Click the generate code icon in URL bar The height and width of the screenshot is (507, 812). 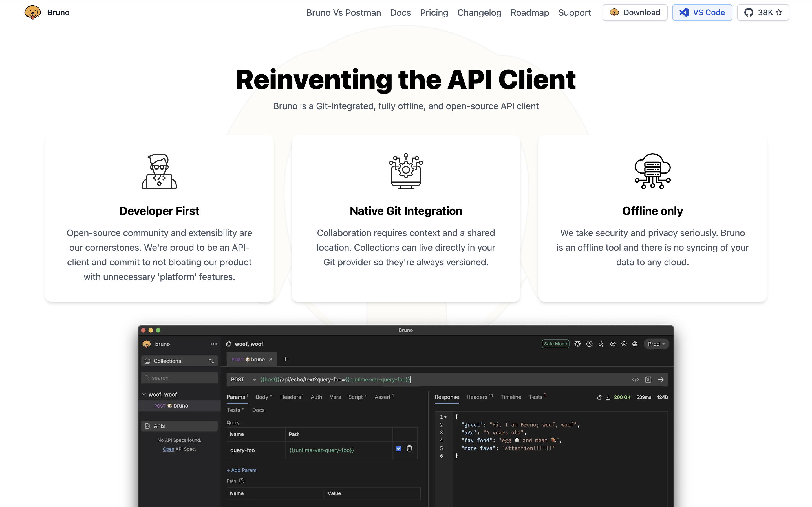pos(635,379)
